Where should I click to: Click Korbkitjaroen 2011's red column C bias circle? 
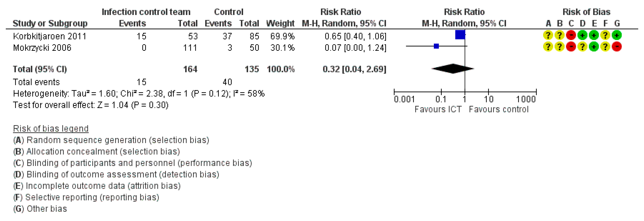(571, 35)
